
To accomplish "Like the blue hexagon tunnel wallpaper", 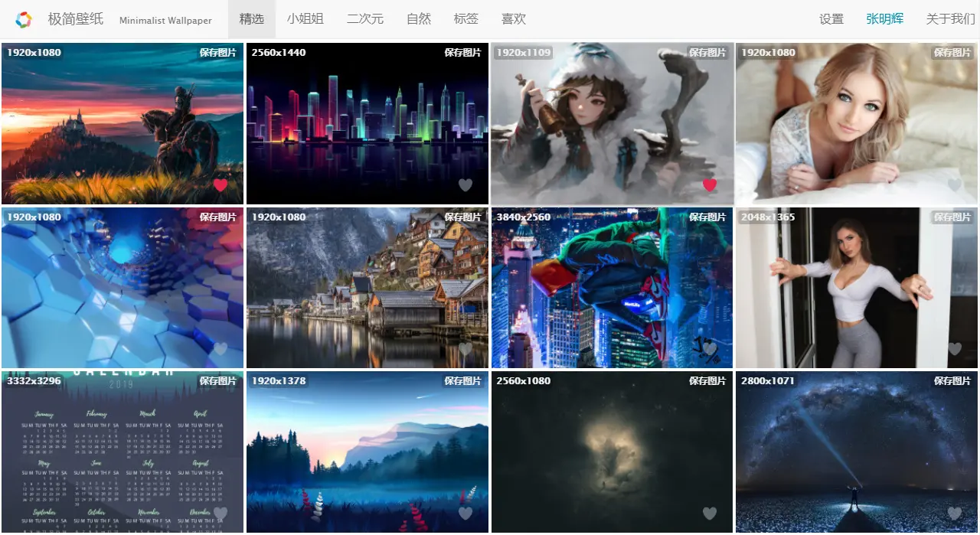I will [x=220, y=349].
